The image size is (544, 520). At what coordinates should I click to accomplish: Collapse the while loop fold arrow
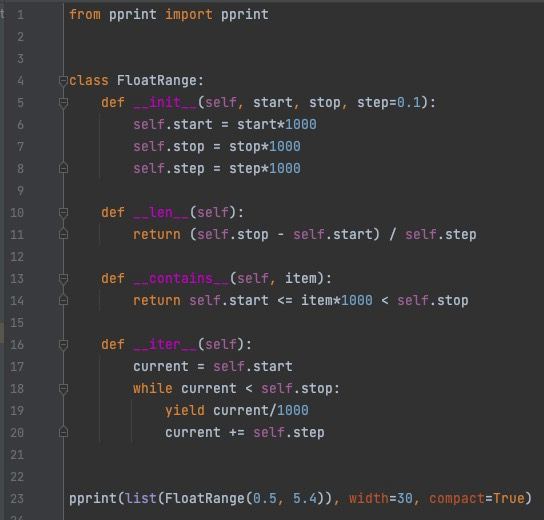coord(63,389)
